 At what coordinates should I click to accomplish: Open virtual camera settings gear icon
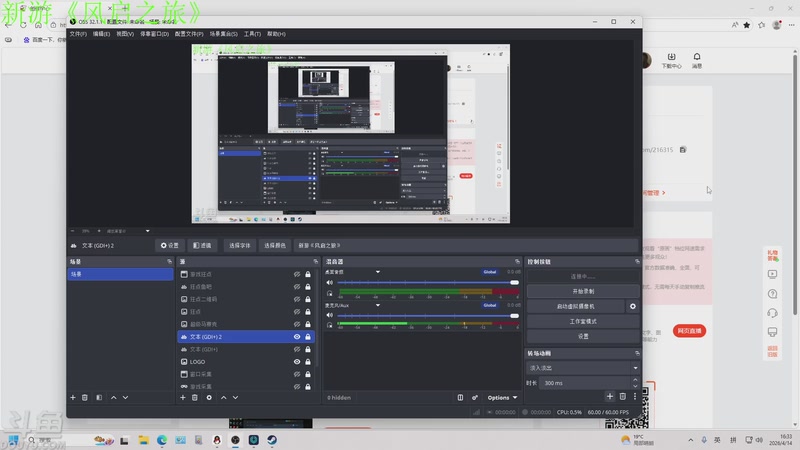click(x=633, y=306)
